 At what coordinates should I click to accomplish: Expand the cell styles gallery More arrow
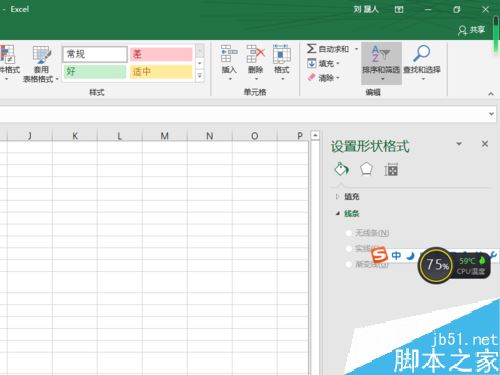click(x=199, y=76)
